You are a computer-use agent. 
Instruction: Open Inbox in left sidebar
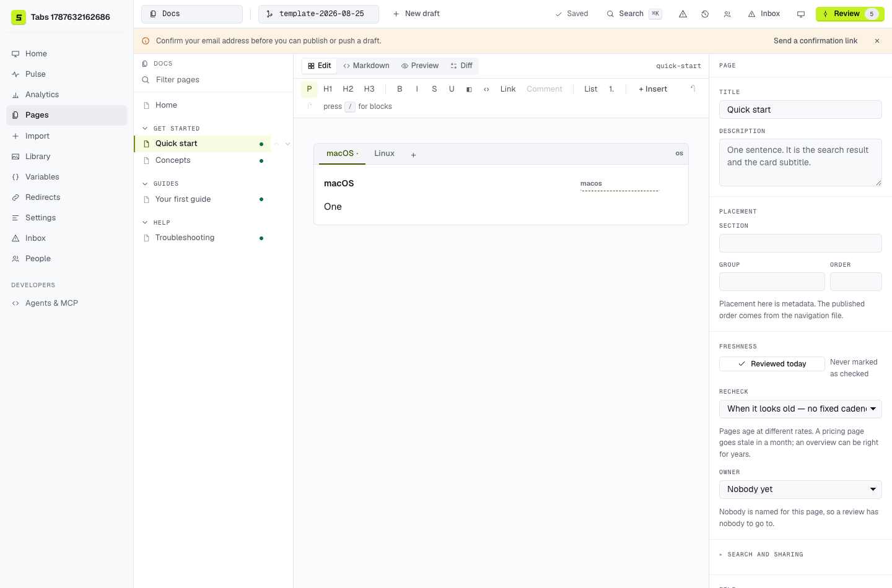point(66,238)
